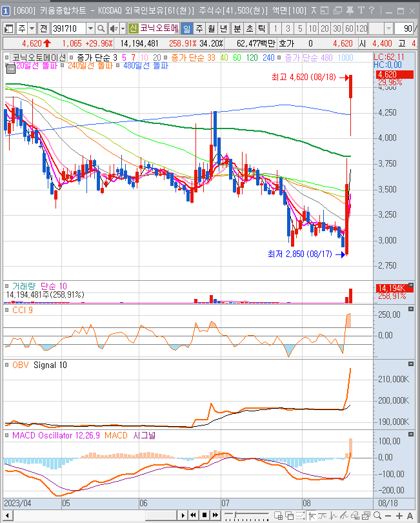The width and height of the screenshot is (420, 523).
Task: Click the scrollbar left arrow
Action: coord(7,515)
